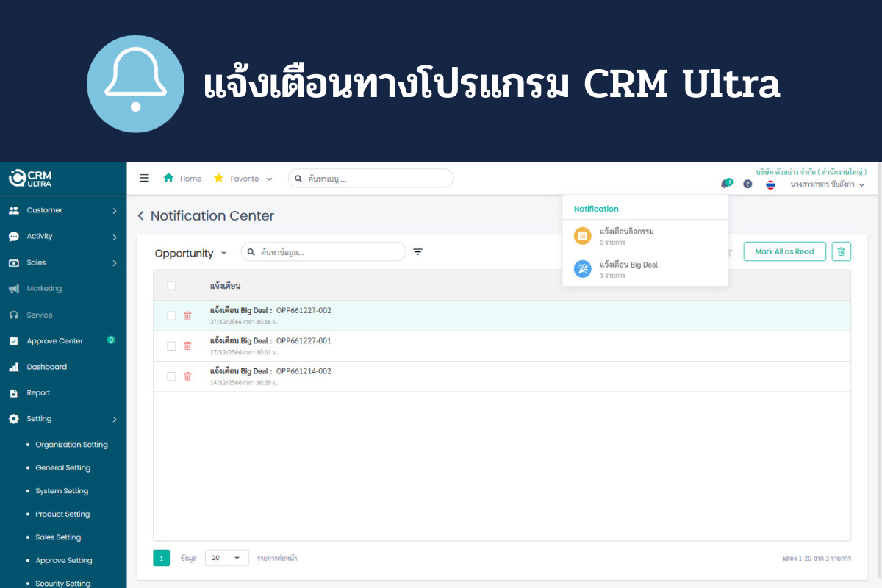Click the Marketing megaphone icon
The image size is (882, 588).
click(x=13, y=289)
